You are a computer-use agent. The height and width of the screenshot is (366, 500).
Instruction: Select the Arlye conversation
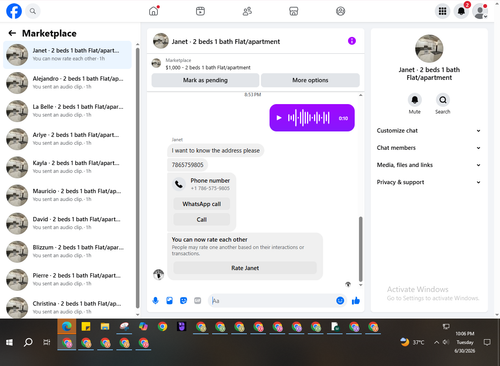click(x=67, y=139)
